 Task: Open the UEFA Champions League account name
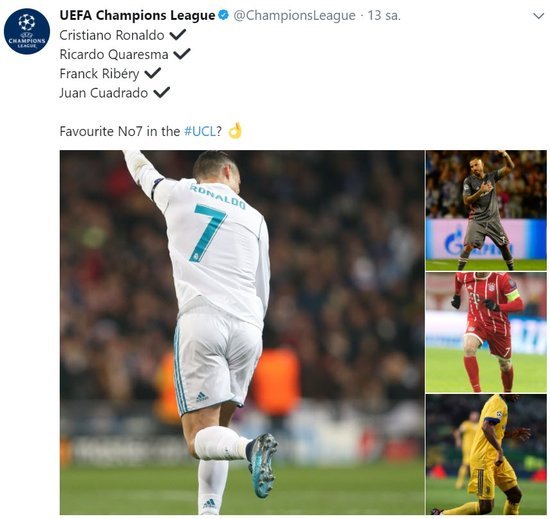[137, 15]
